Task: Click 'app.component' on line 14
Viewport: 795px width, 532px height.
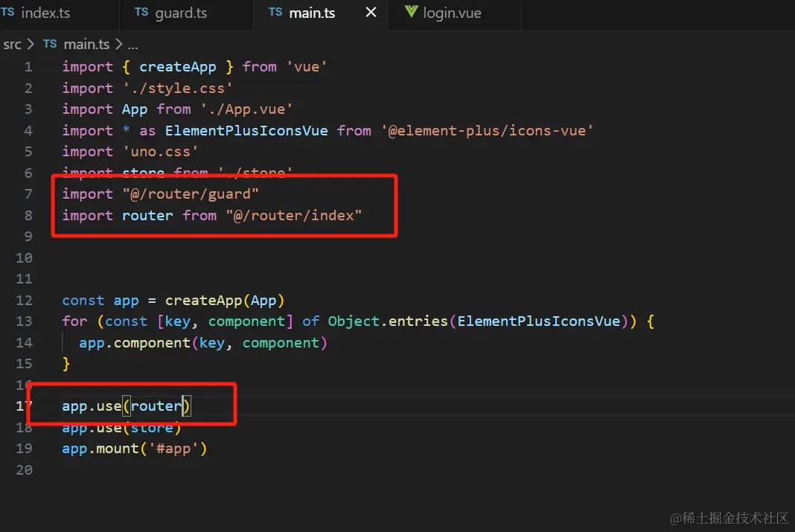Action: [134, 343]
